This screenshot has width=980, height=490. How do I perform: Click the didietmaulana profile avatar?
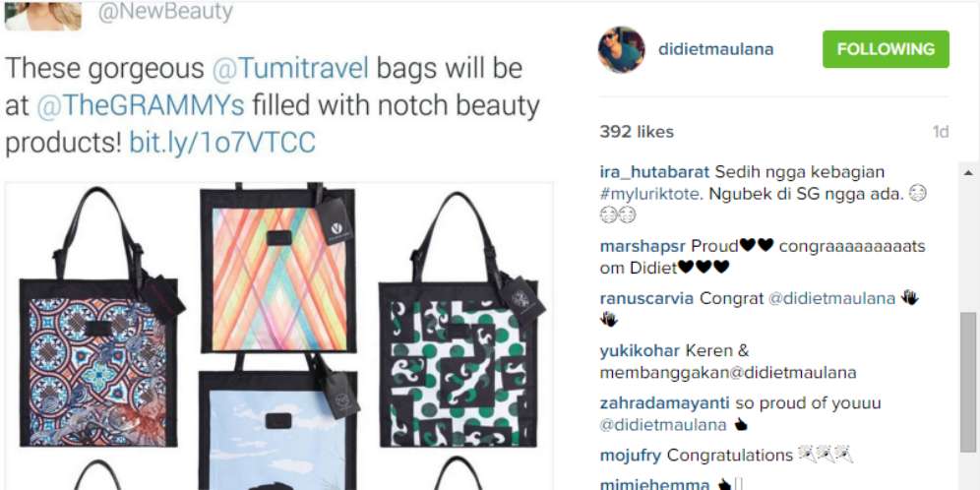[621, 49]
